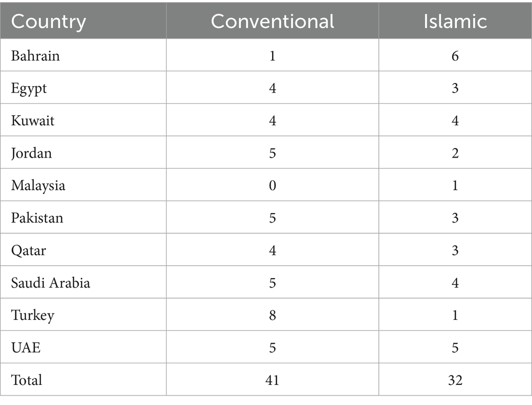
Task: Select the Egypt country cell
Action: tap(29, 88)
